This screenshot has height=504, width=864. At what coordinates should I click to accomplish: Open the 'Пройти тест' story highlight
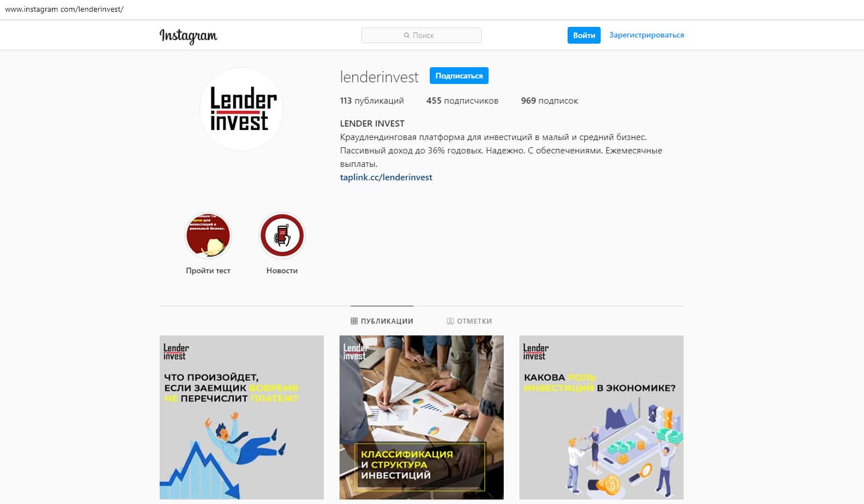[208, 236]
